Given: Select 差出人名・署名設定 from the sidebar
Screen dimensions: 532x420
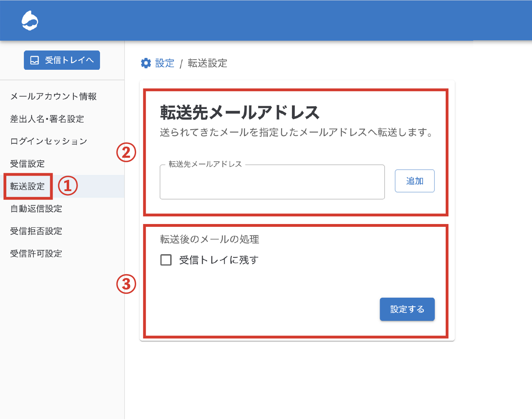Looking at the screenshot, I should coord(47,119).
